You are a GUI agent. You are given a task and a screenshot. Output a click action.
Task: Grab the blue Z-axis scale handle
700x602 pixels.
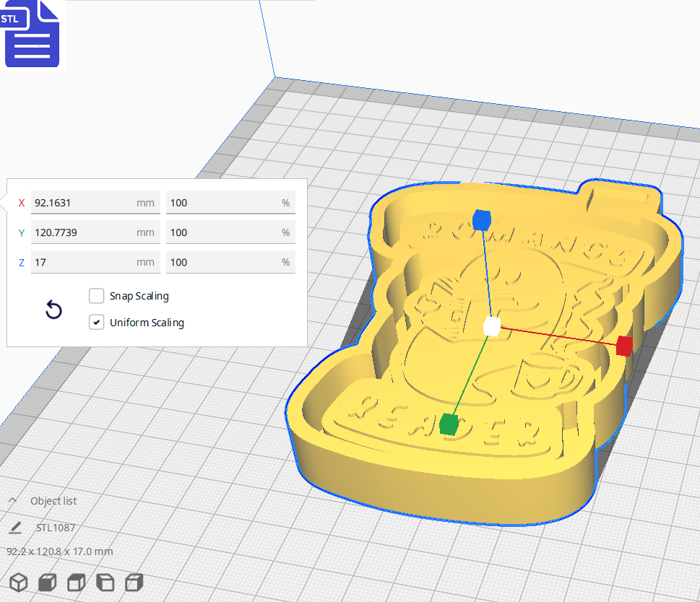[481, 219]
